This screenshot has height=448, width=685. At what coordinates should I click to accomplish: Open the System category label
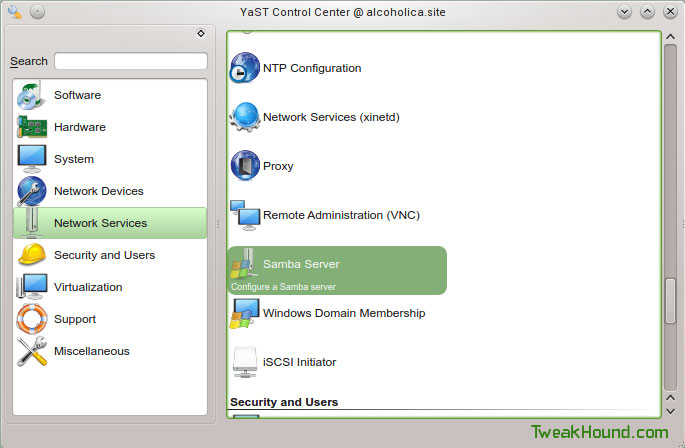click(74, 159)
